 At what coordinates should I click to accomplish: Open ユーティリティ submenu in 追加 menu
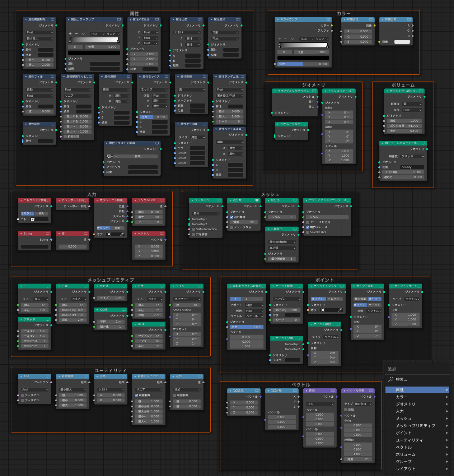tap(417, 440)
